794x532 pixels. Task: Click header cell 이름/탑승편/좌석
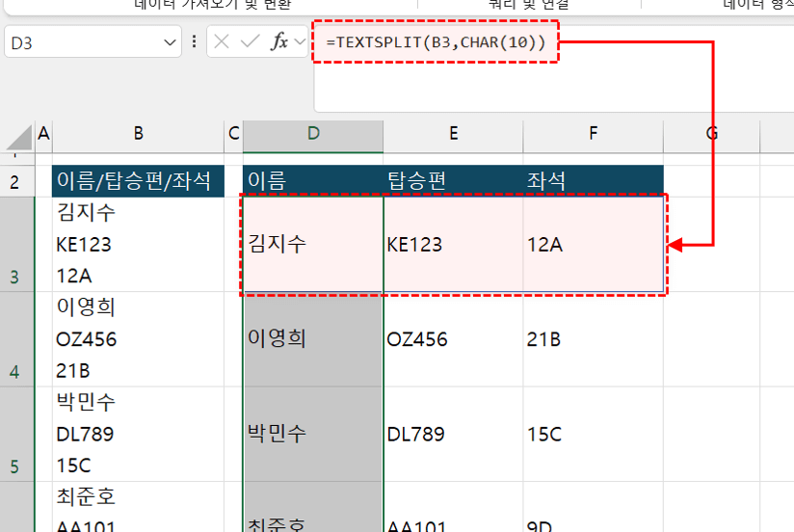138,181
